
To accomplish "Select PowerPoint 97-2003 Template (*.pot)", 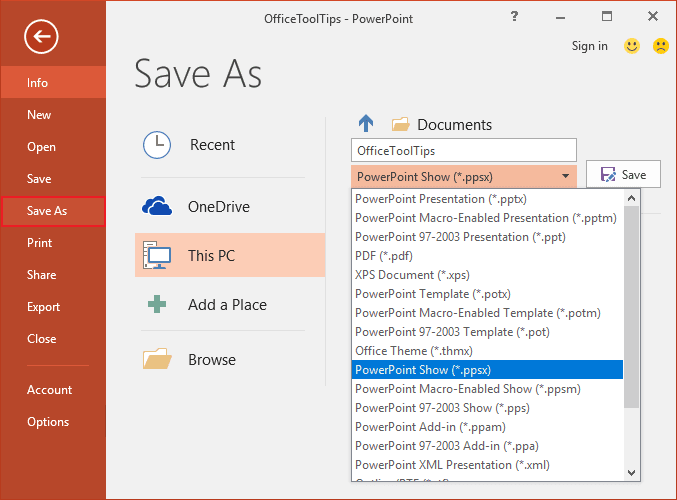I will coord(487,332).
